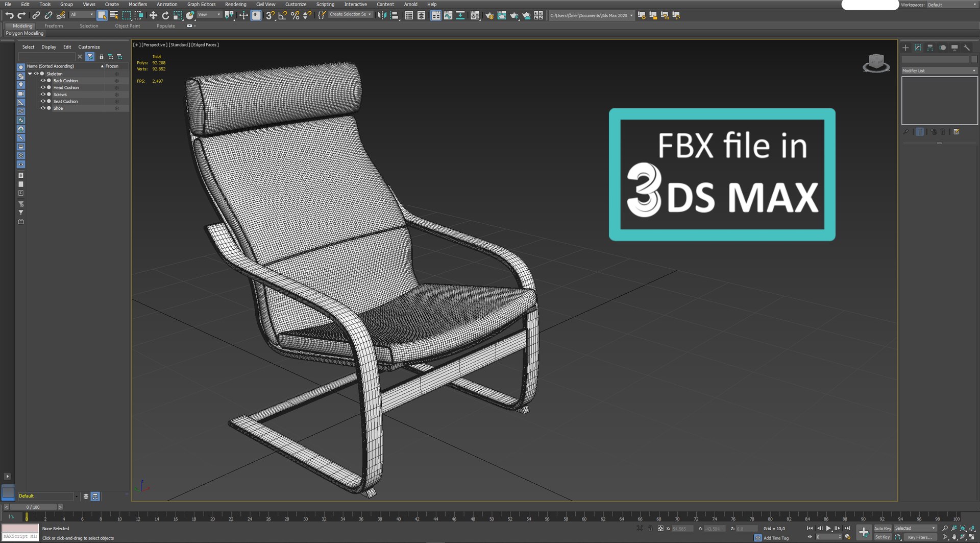
Task: Open the Display command panel tab
Action: [x=954, y=48]
